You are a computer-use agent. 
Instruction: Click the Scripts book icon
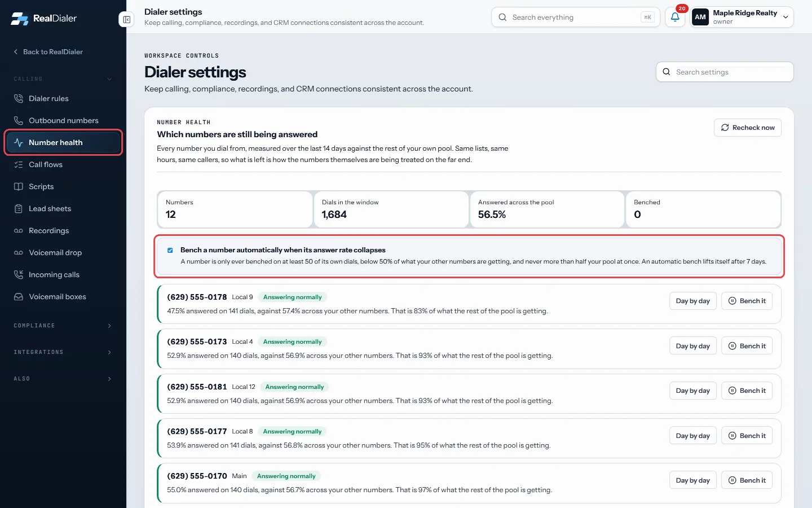(x=19, y=186)
